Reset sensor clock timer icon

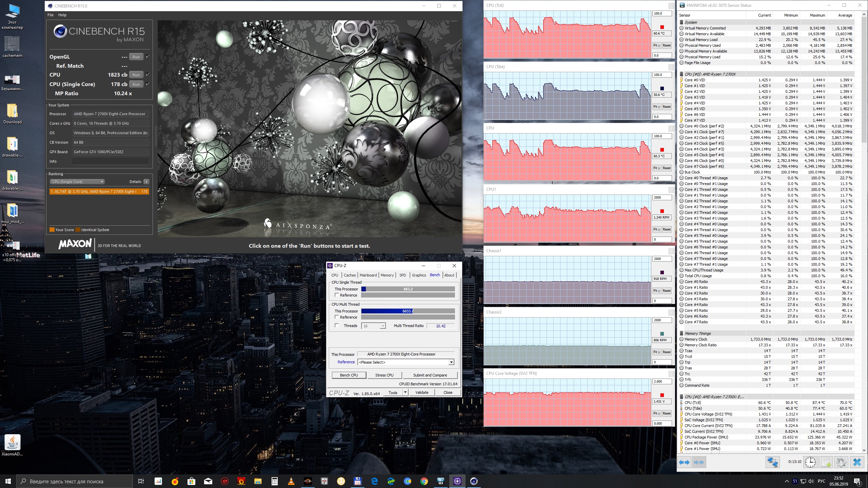point(810,462)
